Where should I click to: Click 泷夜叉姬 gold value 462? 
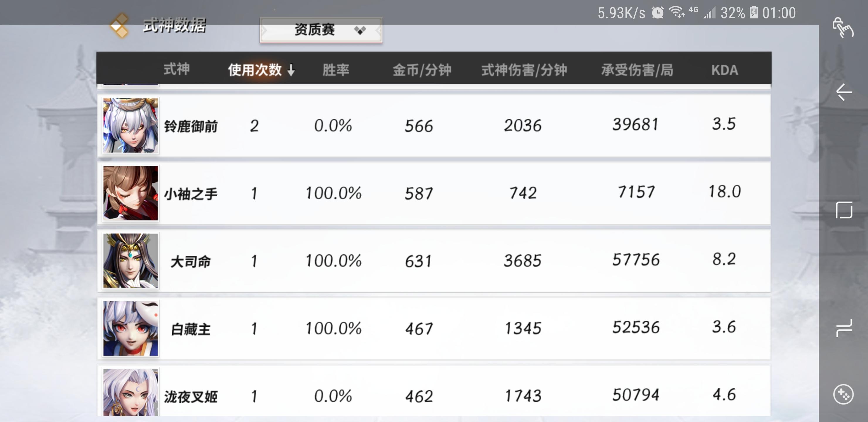[x=419, y=397]
